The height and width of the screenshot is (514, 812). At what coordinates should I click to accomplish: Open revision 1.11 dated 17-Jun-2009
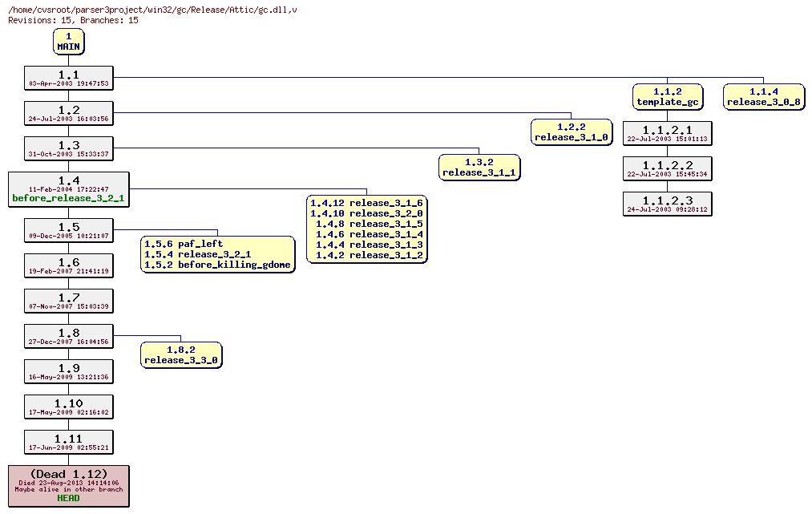pyautogui.click(x=68, y=442)
